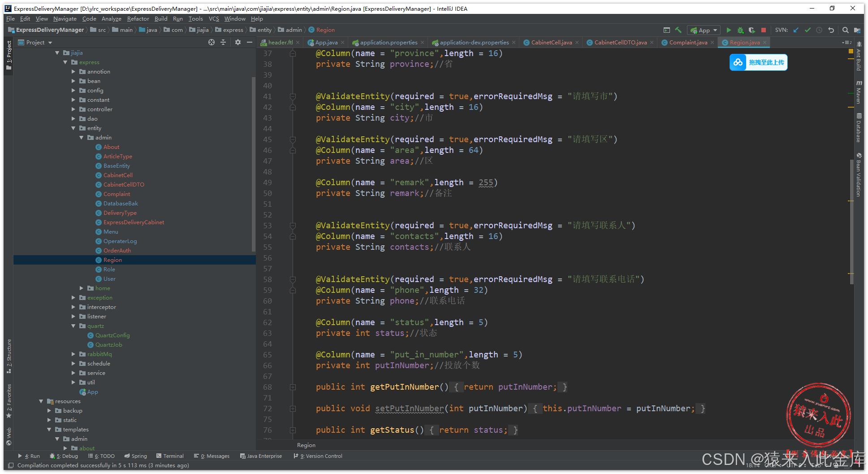The width and height of the screenshot is (868, 474).
Task: Open the Project view selector dropdown
Action: tap(35, 42)
